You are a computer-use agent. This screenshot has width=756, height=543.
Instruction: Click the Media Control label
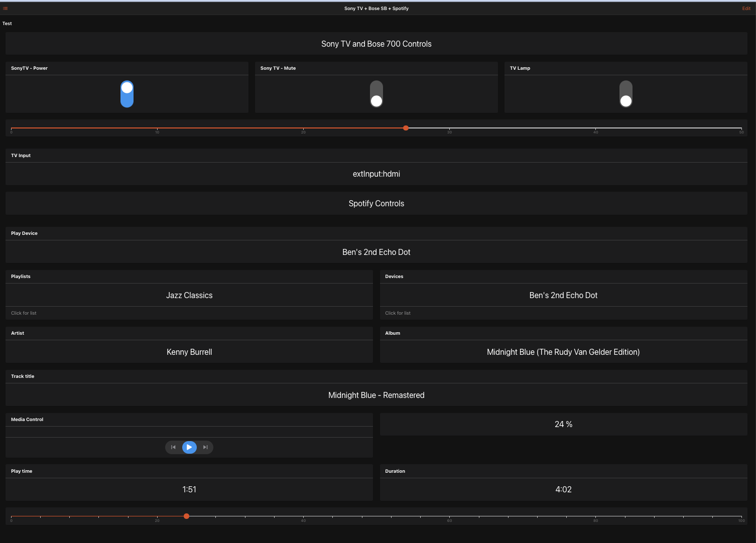(x=27, y=420)
